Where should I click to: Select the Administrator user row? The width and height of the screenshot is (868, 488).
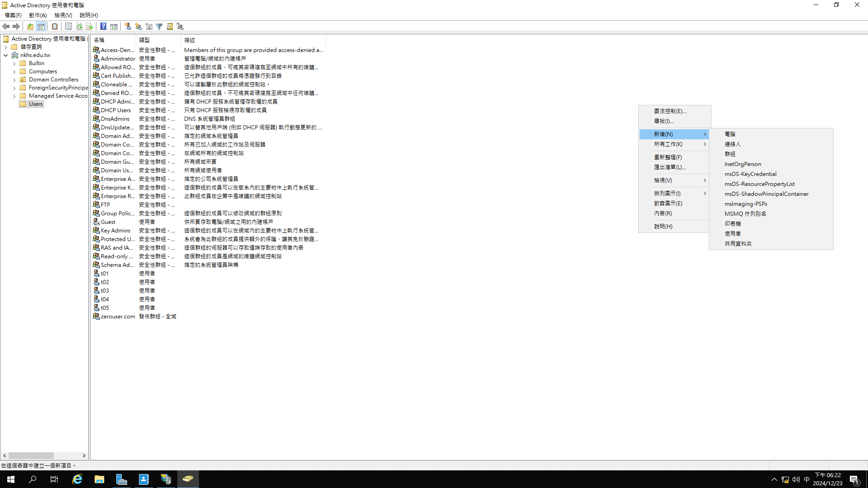coord(208,59)
